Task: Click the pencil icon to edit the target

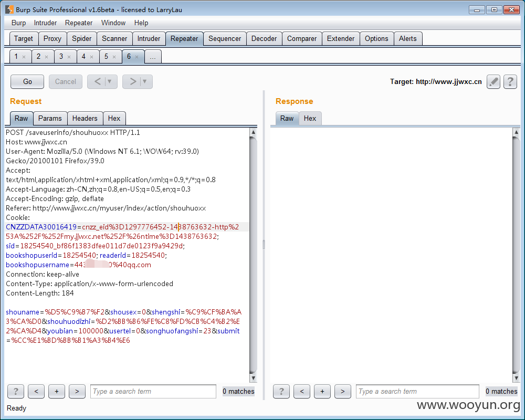Action: [x=493, y=81]
